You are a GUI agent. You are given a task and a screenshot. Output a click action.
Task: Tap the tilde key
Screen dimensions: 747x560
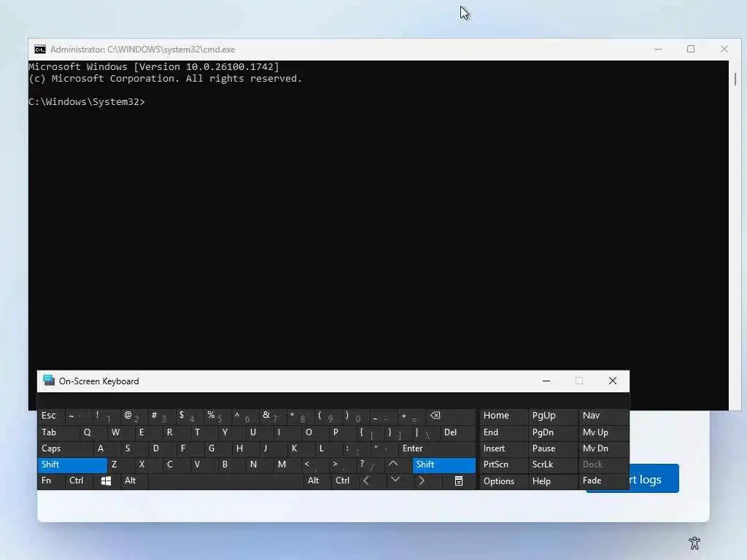click(x=79, y=416)
